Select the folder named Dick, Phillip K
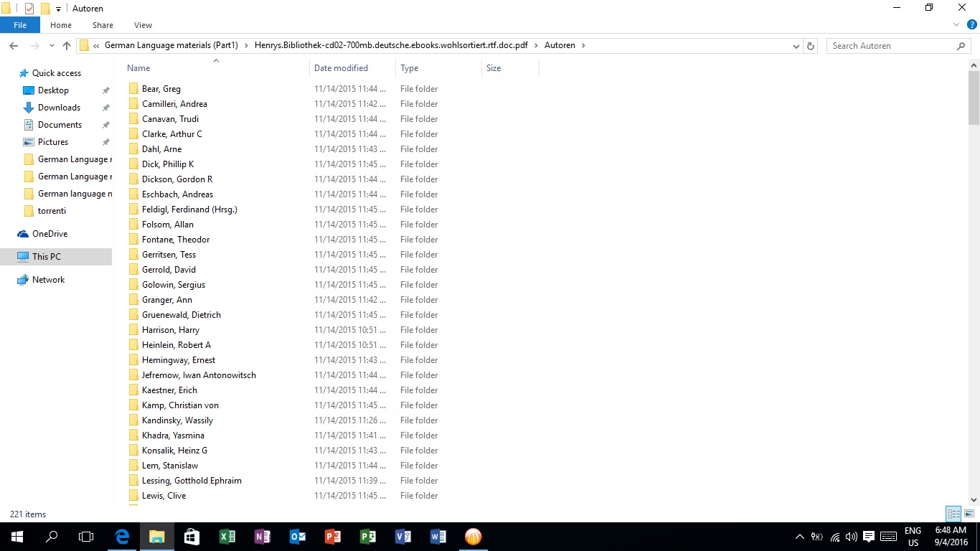The image size is (980, 551). click(x=168, y=164)
